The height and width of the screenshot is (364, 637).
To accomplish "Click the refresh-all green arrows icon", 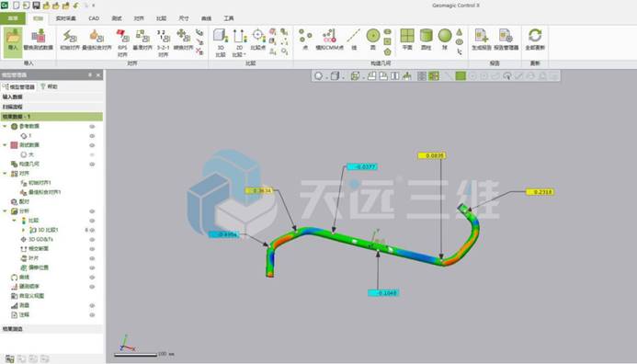I will (535, 39).
